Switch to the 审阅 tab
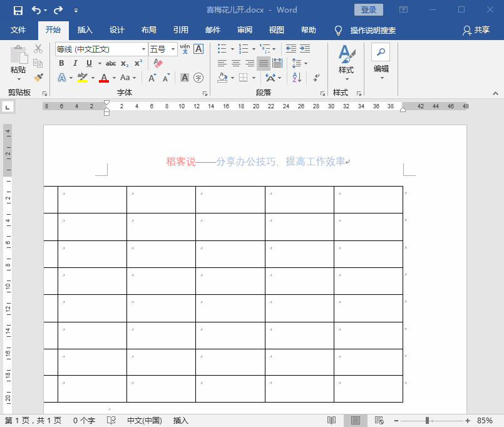 point(245,30)
